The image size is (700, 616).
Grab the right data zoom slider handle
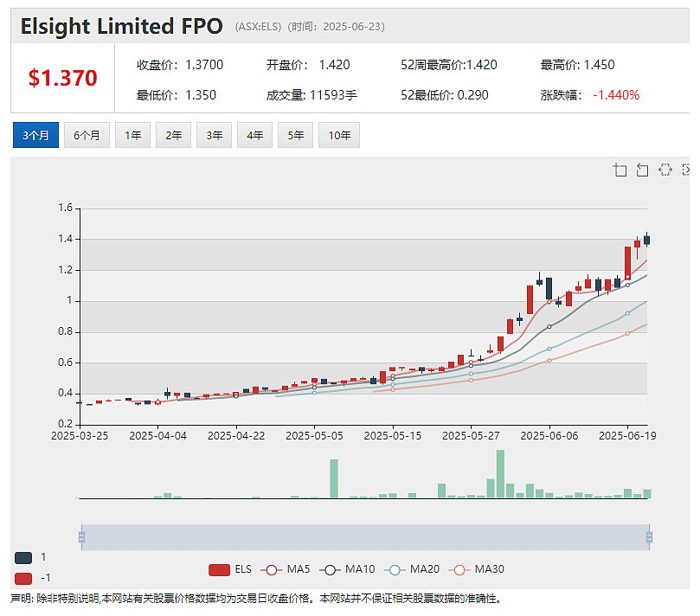tap(649, 537)
